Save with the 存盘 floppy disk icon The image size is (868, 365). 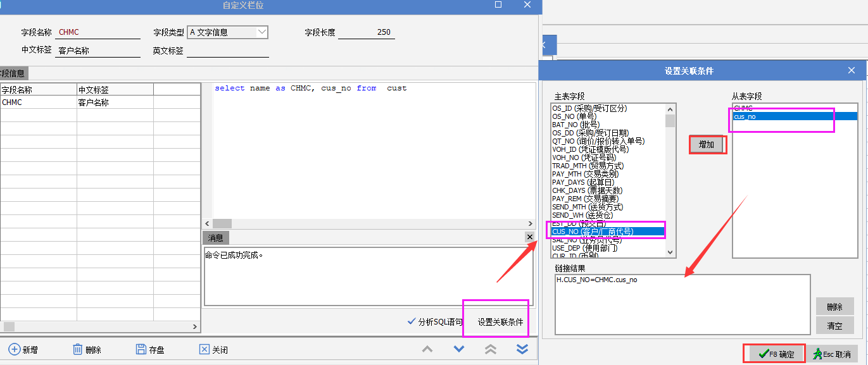click(x=141, y=349)
